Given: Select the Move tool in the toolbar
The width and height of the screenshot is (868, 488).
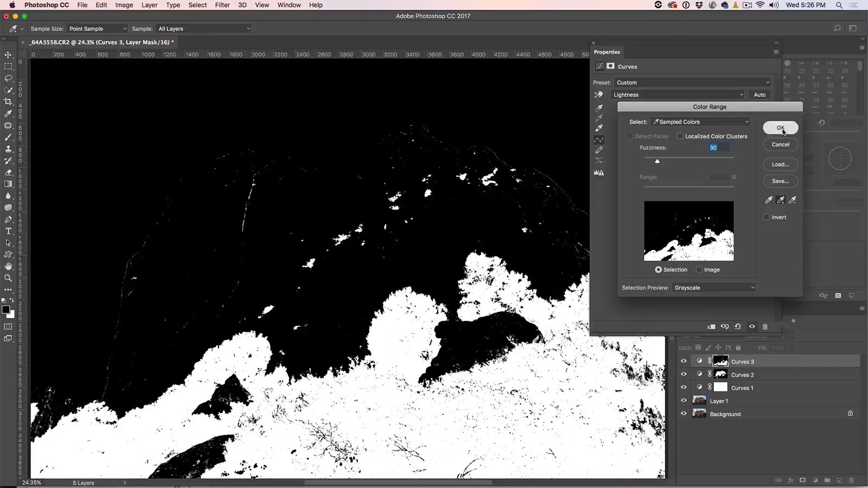Looking at the screenshot, I should coord(8,55).
